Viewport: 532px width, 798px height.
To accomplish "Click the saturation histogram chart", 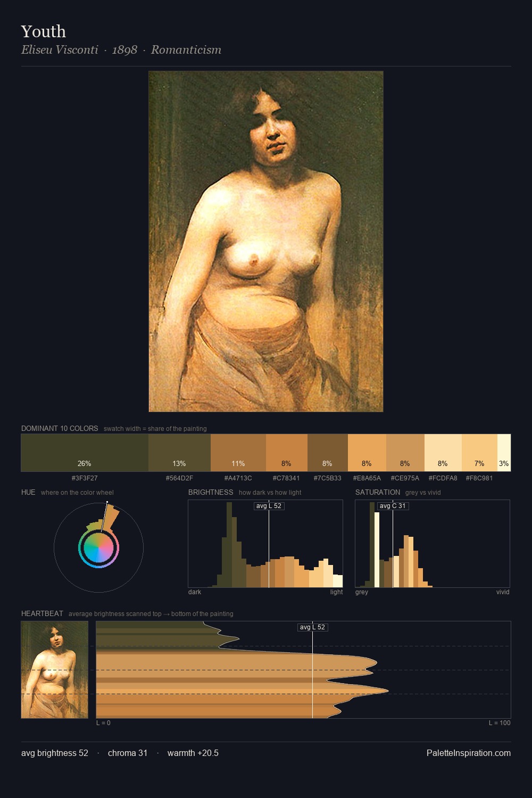I will point(433,544).
